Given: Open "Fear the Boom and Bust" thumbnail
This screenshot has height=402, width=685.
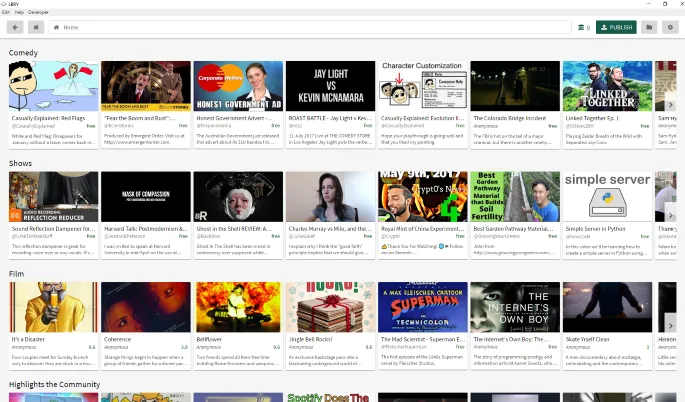Looking at the screenshot, I should [146, 86].
